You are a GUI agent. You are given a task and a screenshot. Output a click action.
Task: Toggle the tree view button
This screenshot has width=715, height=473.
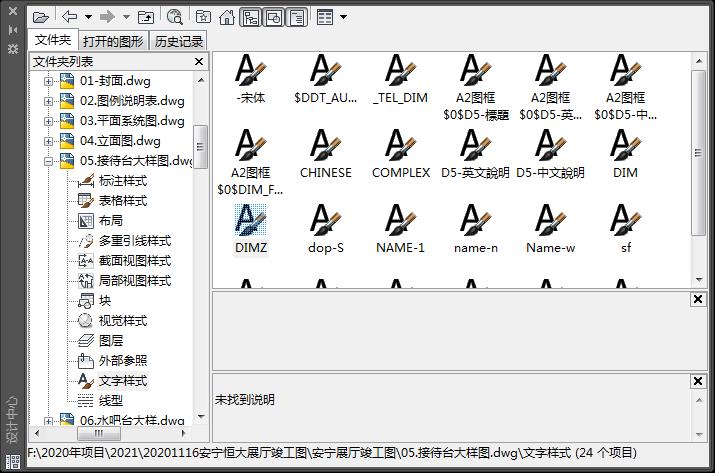tap(251, 18)
